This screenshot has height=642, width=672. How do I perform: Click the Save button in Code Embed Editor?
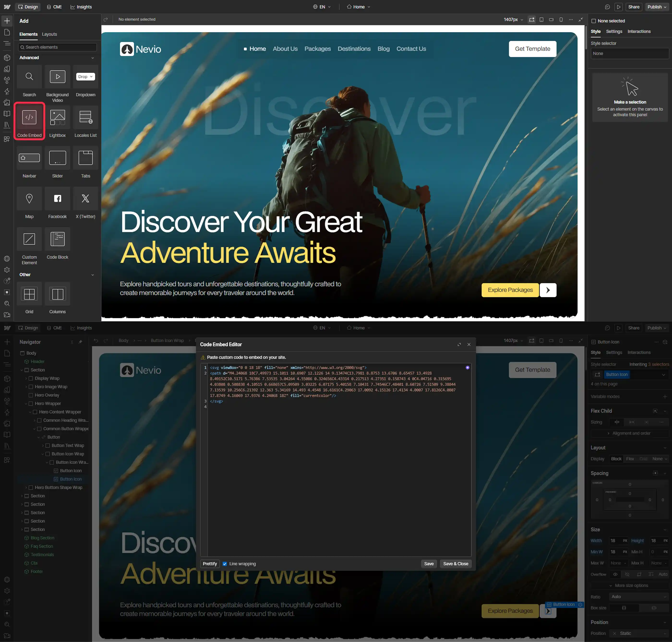[429, 564]
